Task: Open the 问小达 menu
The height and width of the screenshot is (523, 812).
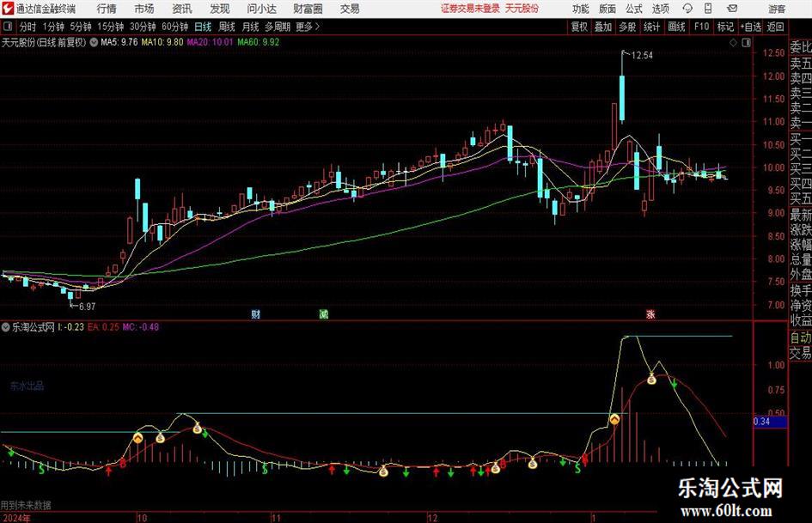Action: [x=261, y=9]
